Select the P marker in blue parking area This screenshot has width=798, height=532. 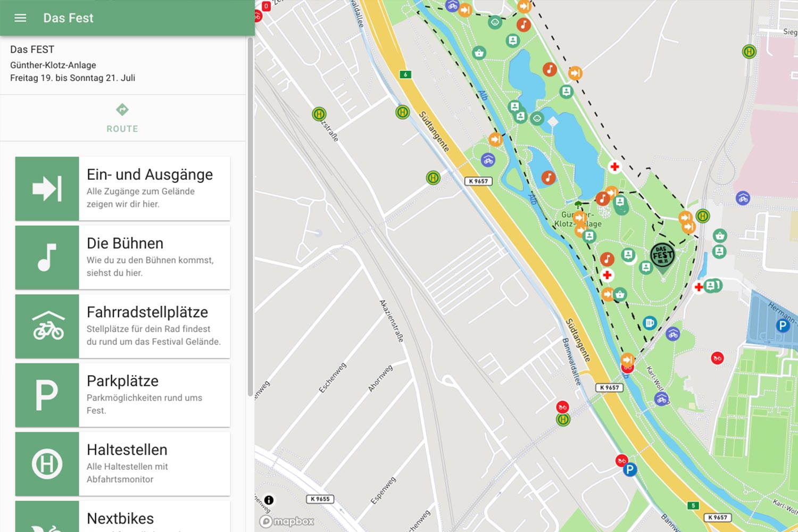pyautogui.click(x=782, y=325)
